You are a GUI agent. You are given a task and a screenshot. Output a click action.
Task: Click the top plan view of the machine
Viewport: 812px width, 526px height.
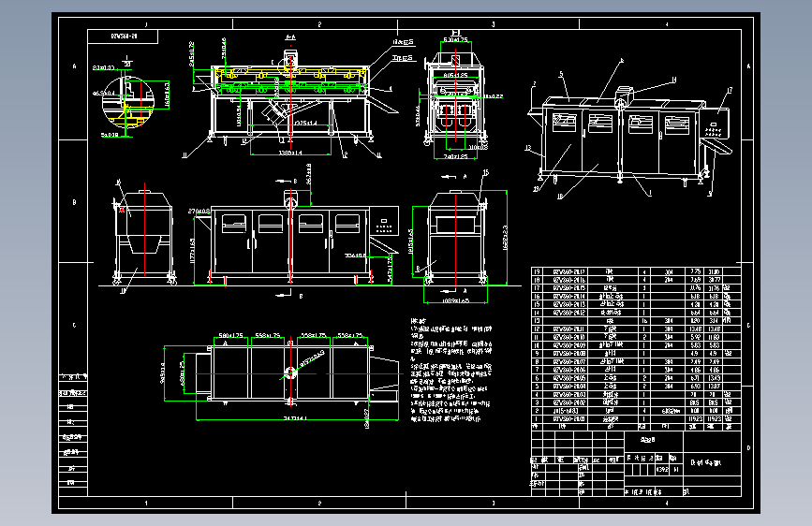click(296, 373)
